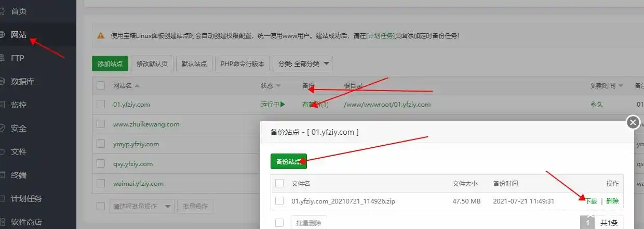Click the 文件 folder icon
644x229 pixels.
(2, 152)
